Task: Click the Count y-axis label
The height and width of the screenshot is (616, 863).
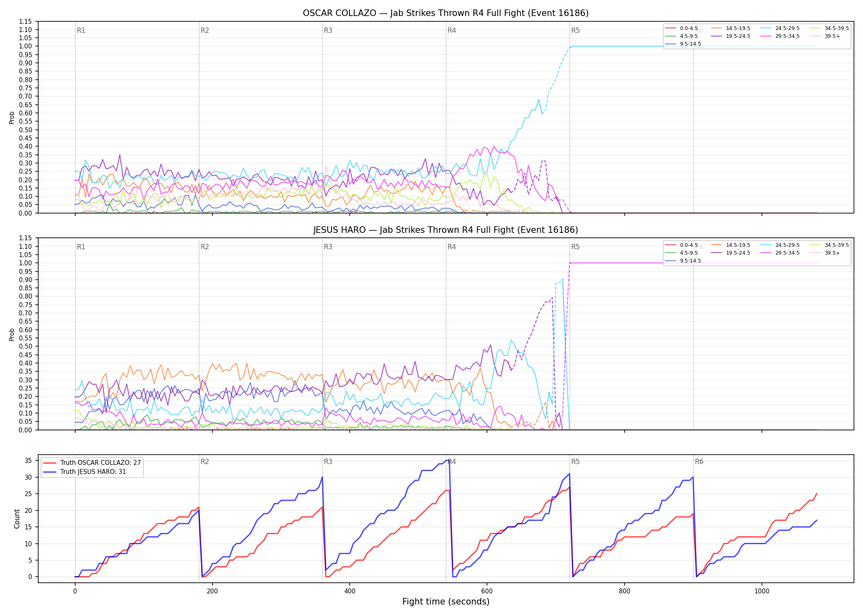Action: [x=17, y=519]
